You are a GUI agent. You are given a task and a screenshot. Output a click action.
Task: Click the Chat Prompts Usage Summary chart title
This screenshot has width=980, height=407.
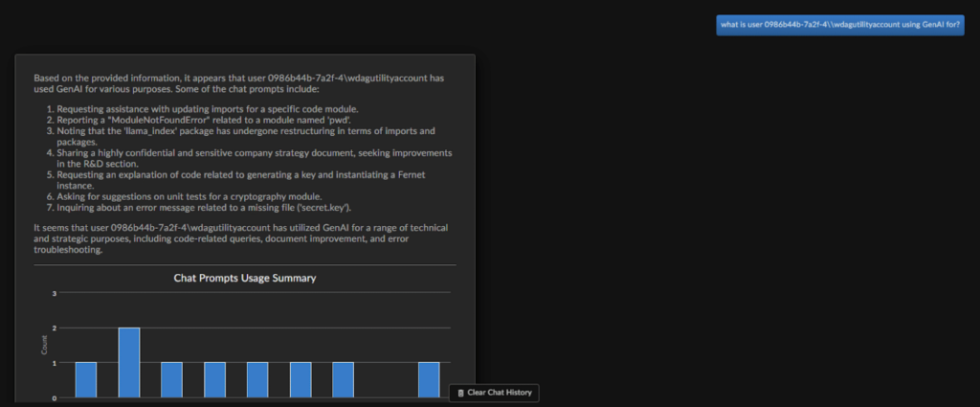[x=244, y=278]
